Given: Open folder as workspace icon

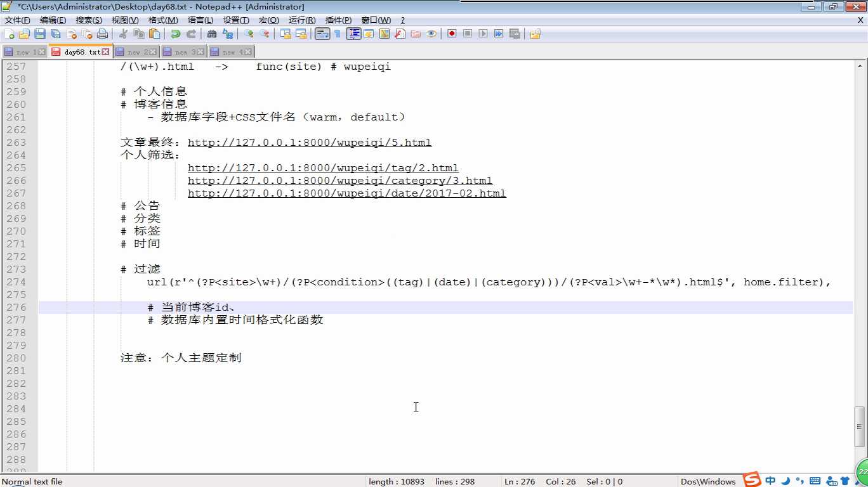Looking at the screenshot, I should coord(416,34).
